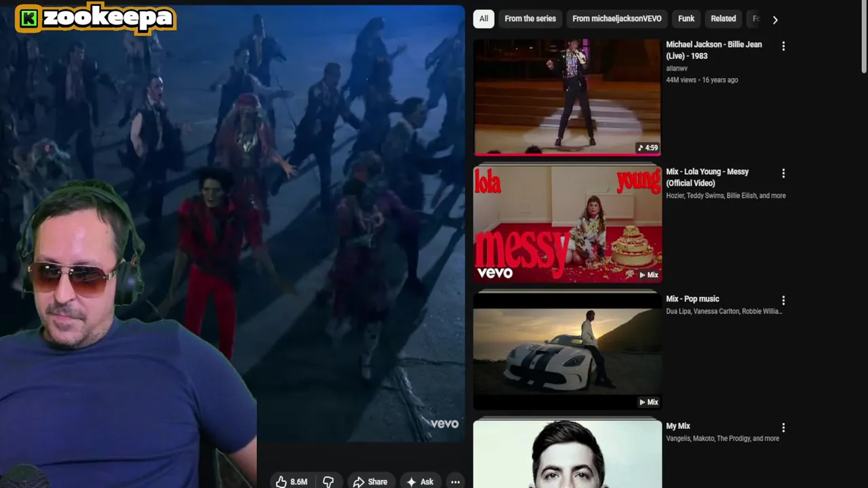Click the page vertical scrollbar thumb

[864, 37]
